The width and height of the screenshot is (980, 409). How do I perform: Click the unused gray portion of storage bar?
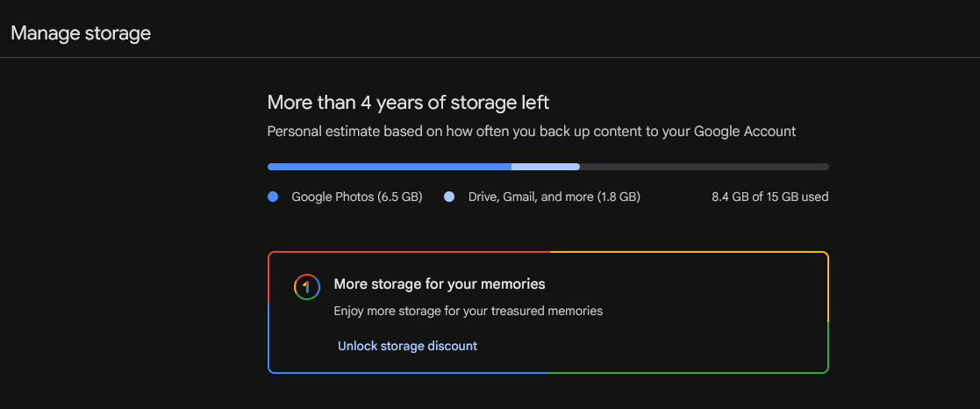[x=704, y=166]
